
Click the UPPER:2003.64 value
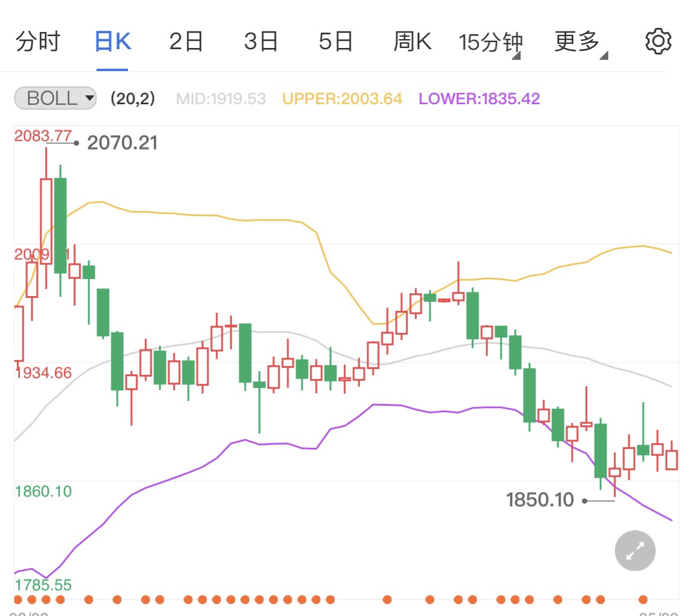click(342, 98)
